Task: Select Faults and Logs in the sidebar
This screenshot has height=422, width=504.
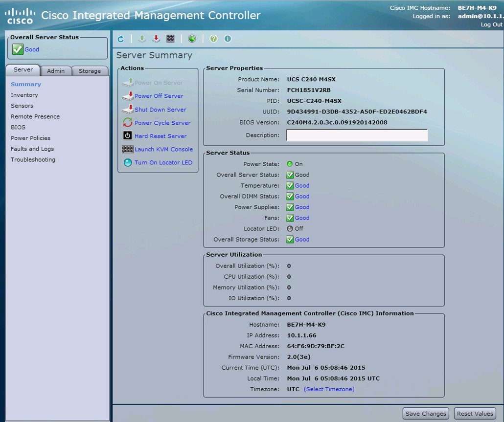Action: point(32,149)
